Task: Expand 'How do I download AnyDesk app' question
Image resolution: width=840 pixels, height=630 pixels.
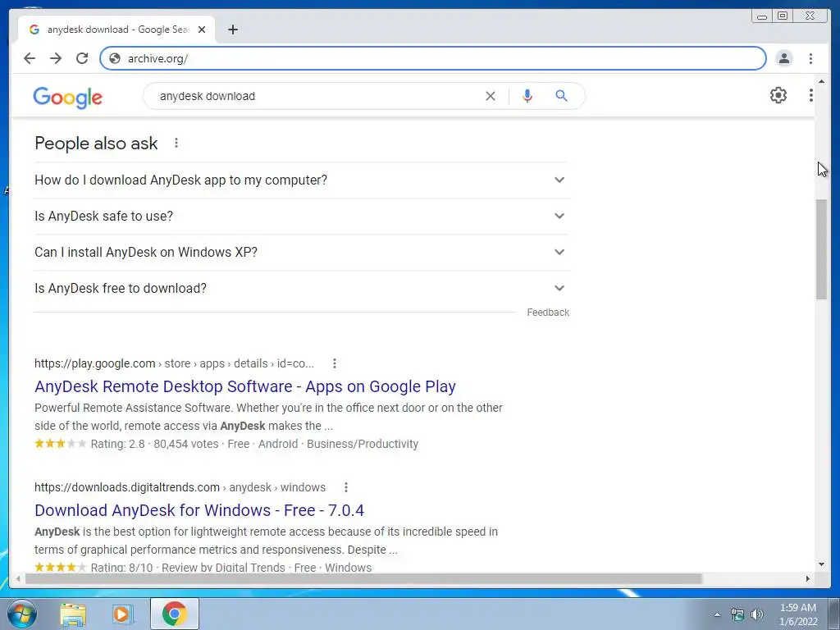Action: click(302, 180)
